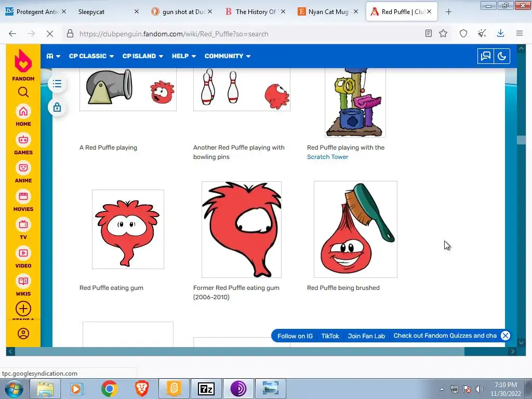The image size is (532, 399).
Task: Bookmark this page with the star icon
Action: pyautogui.click(x=443, y=33)
